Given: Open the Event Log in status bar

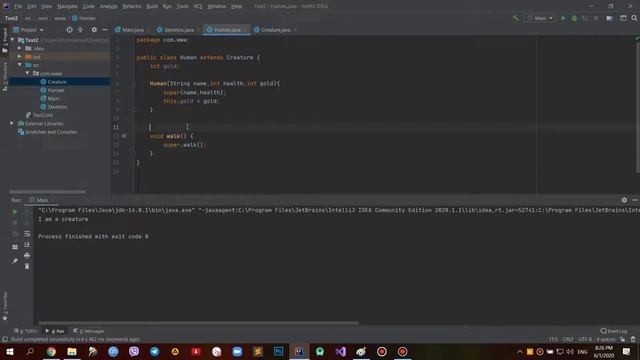Looking at the screenshot, I should 614,331.
